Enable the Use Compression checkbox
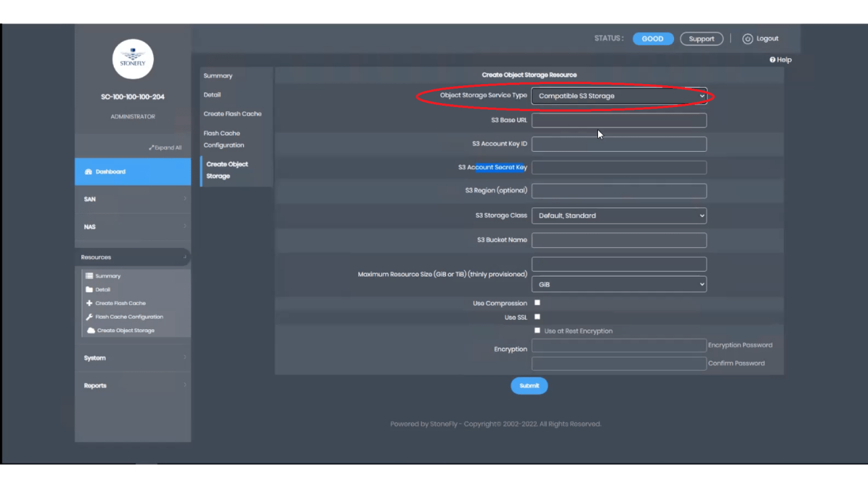This screenshot has width=868, height=488. coord(537,302)
